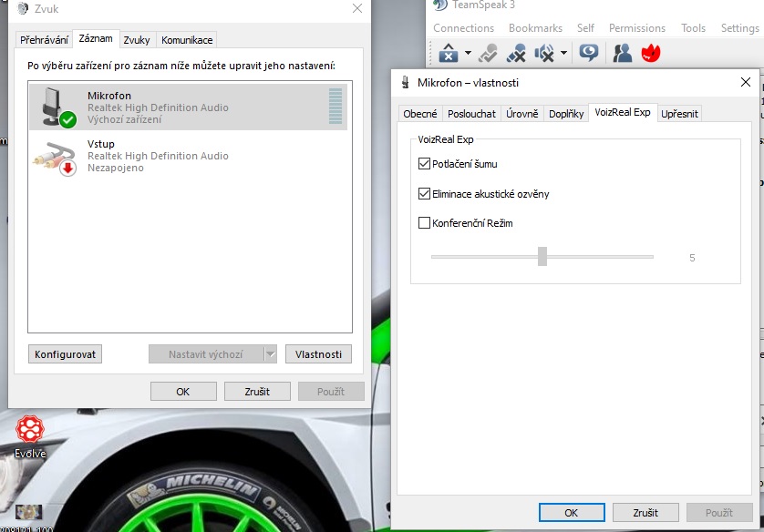The height and width of the screenshot is (532, 764).
Task: Close the Zvuk dialog window
Action: click(x=357, y=8)
